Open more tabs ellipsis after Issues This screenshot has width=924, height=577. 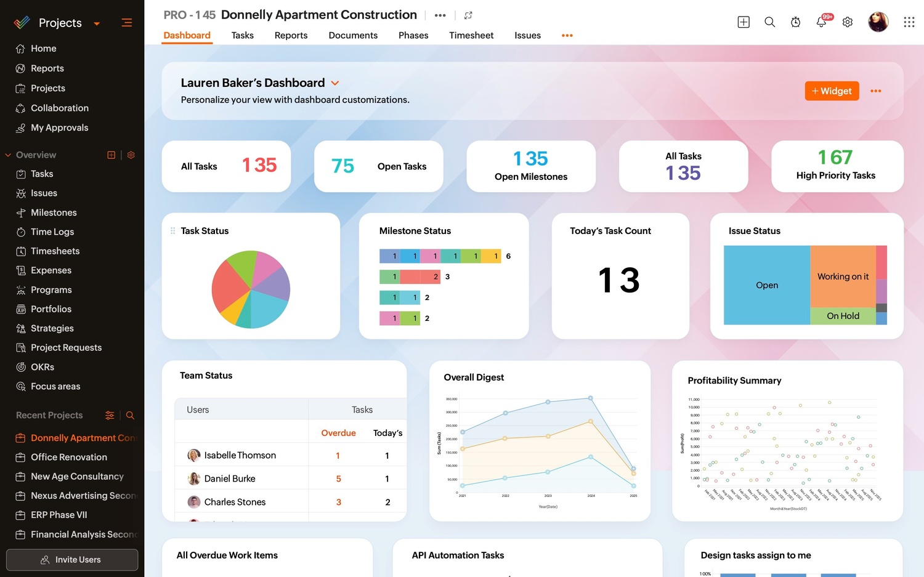point(567,36)
